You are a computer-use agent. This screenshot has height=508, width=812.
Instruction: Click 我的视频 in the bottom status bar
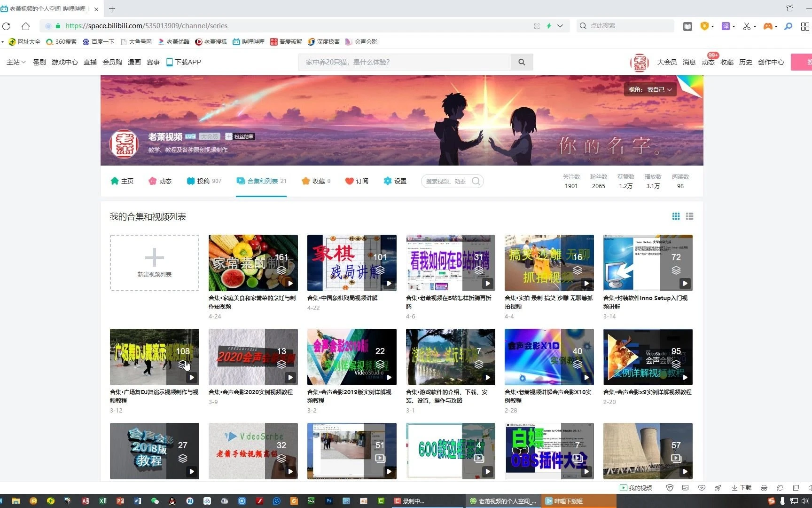click(x=636, y=488)
